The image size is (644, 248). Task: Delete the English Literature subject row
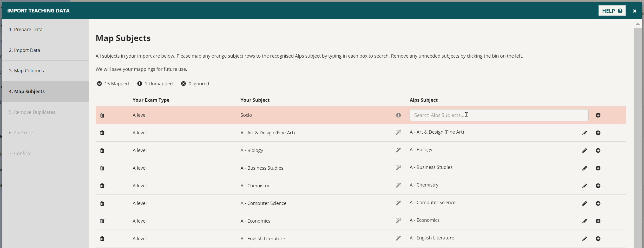pos(102,239)
